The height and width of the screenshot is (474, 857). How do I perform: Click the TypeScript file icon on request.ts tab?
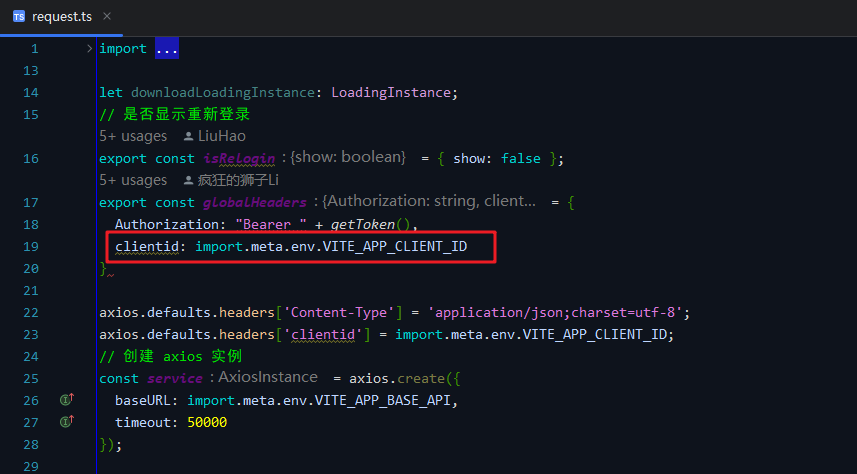tap(19, 16)
